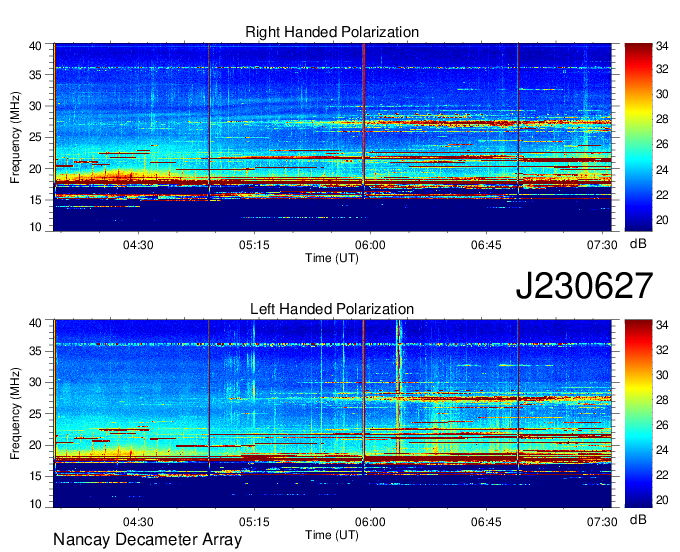
Task: Click the 04:30 time tick under the Left Handed plot
Action: [138, 522]
